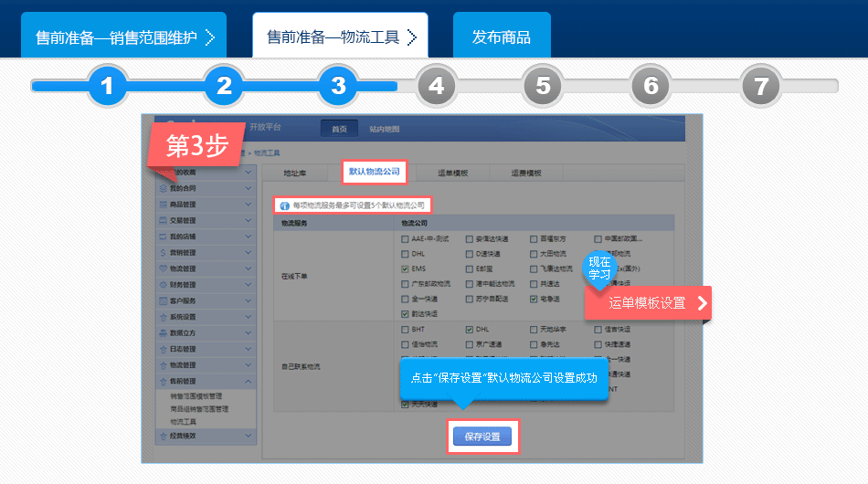Open the 发布商品 tab
Viewport: 868px width, 484px height.
coord(501,37)
